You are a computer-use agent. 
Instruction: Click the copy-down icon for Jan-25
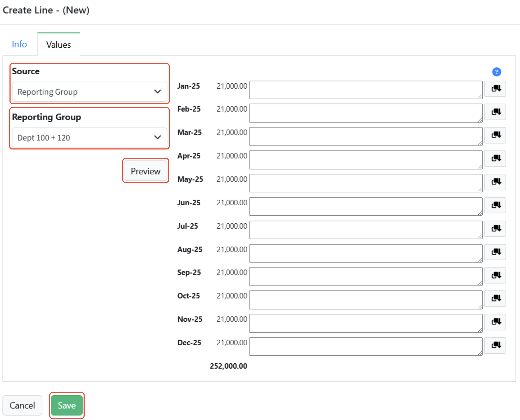click(496, 89)
